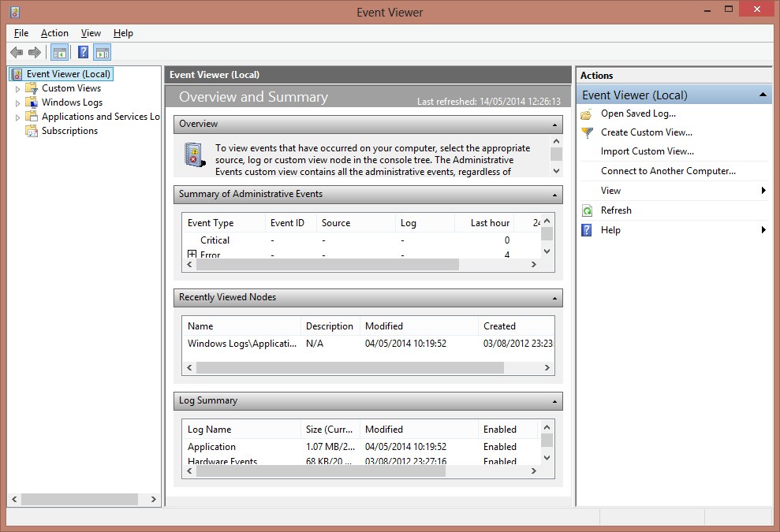Click the Open Saved Log folder icon

pos(587,113)
